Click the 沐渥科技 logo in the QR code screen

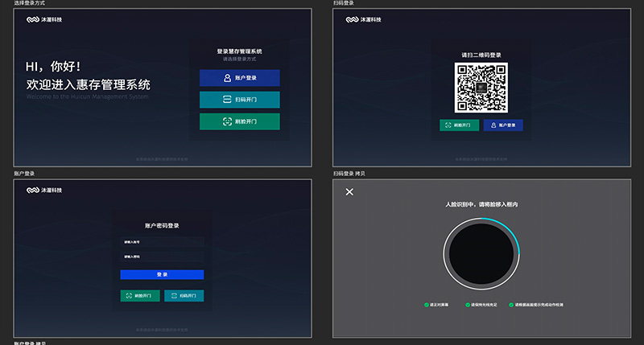click(x=364, y=19)
